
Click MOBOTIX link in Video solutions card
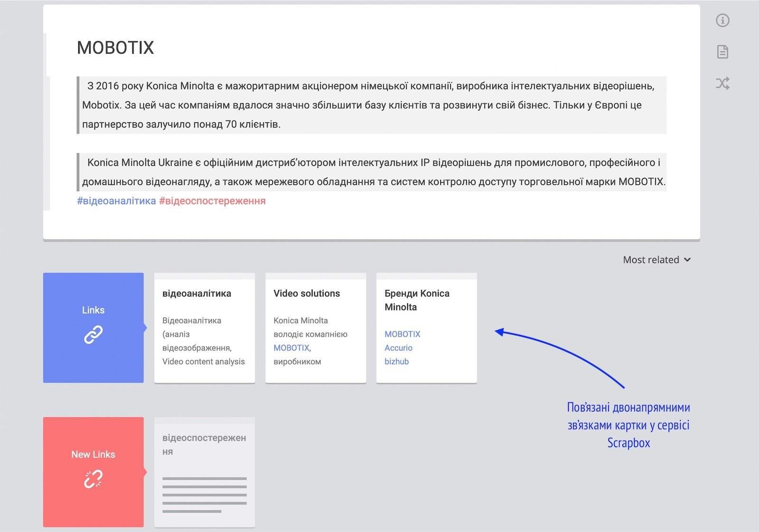tap(291, 348)
